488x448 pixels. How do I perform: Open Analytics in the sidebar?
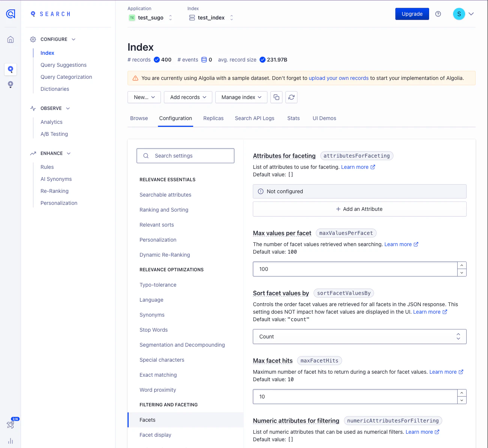click(x=51, y=122)
